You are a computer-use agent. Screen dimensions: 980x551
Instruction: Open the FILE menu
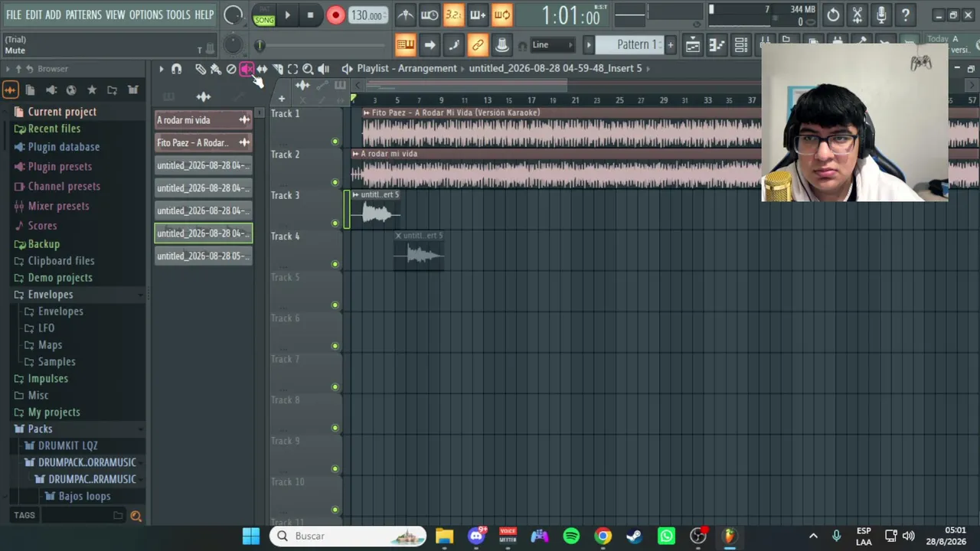[x=14, y=15]
